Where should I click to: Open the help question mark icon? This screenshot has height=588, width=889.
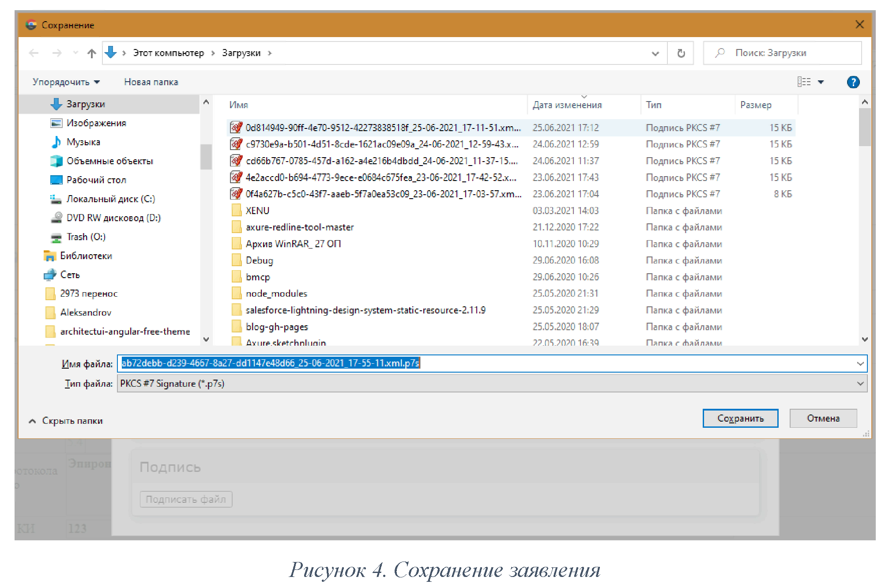(x=853, y=82)
